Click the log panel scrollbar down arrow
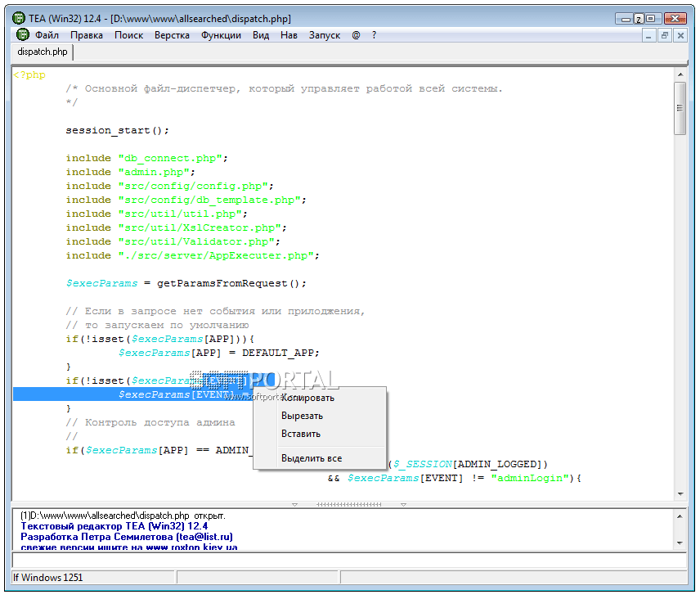 point(680,543)
